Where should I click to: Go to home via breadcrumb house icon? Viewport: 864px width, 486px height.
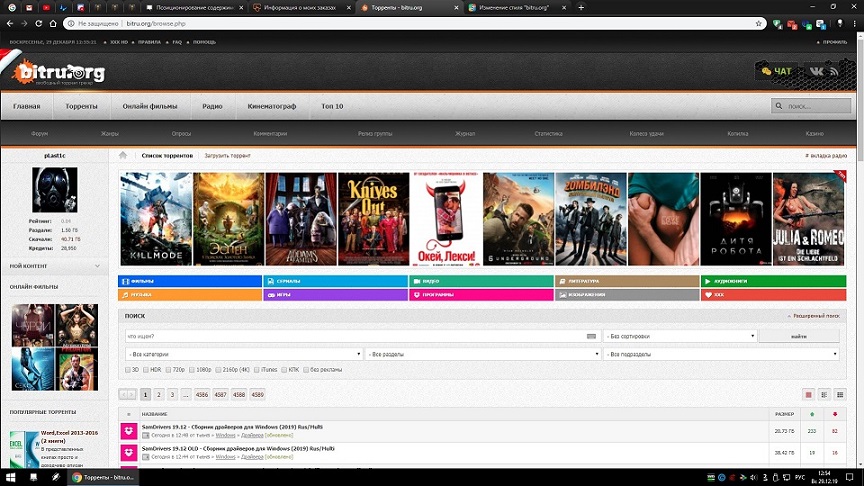(x=123, y=155)
